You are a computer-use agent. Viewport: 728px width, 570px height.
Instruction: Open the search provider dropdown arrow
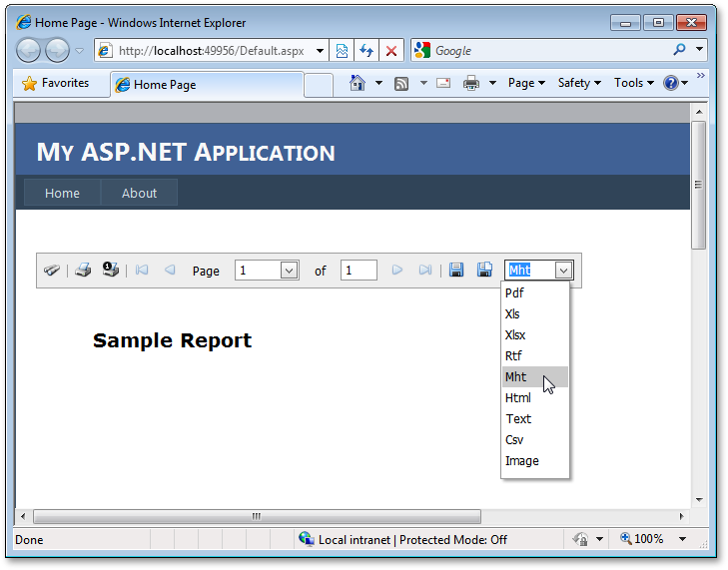699,49
